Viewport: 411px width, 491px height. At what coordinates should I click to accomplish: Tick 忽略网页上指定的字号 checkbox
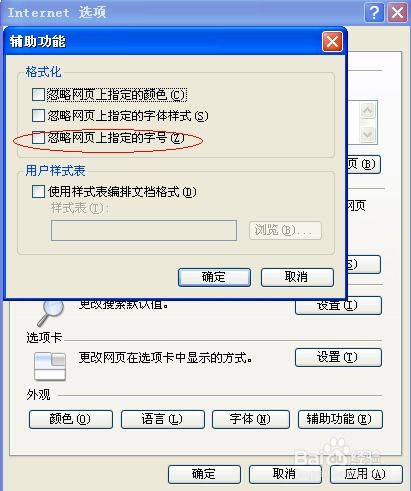tap(38, 138)
